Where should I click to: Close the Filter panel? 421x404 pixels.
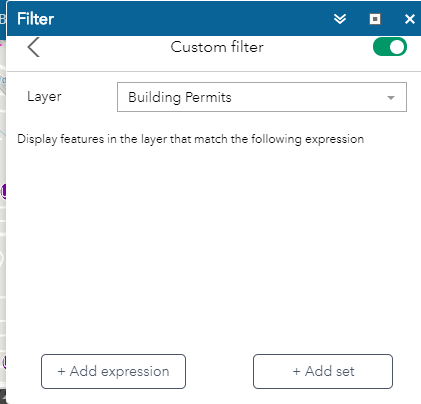[x=410, y=19]
